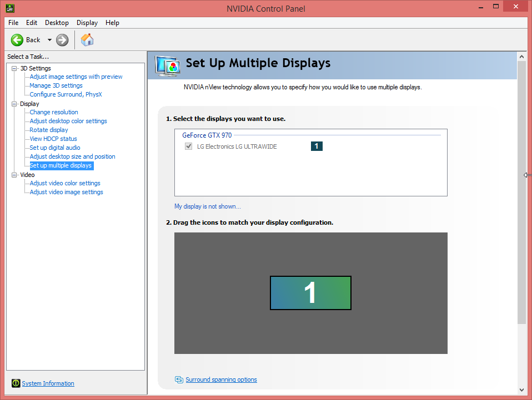
Task: Open System Information link
Action: point(48,383)
